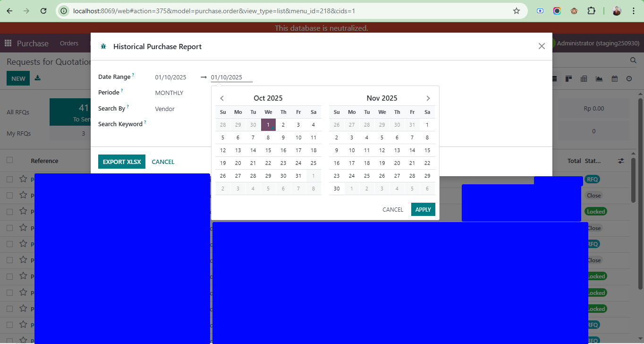This screenshot has height=344, width=644.
Task: Click the Date Range help question mark
Action: pyautogui.click(x=133, y=75)
